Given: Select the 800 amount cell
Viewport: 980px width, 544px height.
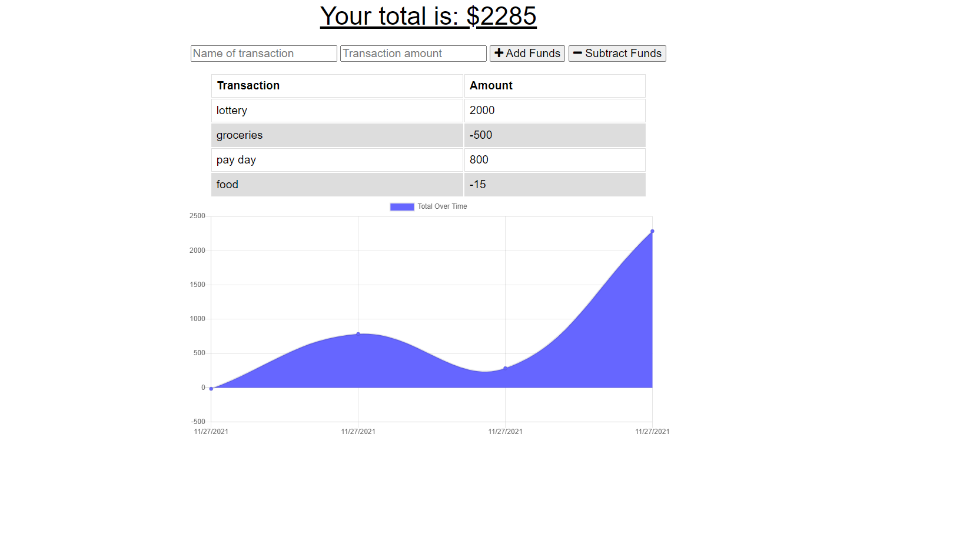Looking at the screenshot, I should click(554, 160).
